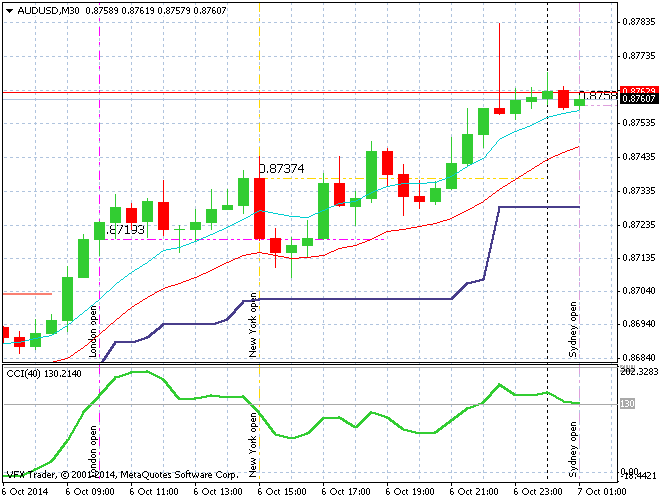Click the New York open label in CCI panel
The height and width of the screenshot is (500, 660).
253,443
